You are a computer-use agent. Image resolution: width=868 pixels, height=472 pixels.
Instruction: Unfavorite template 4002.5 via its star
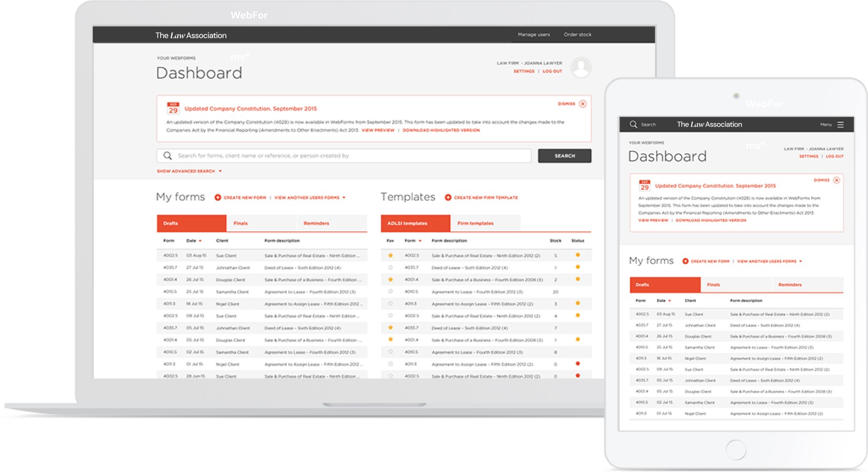[390, 256]
